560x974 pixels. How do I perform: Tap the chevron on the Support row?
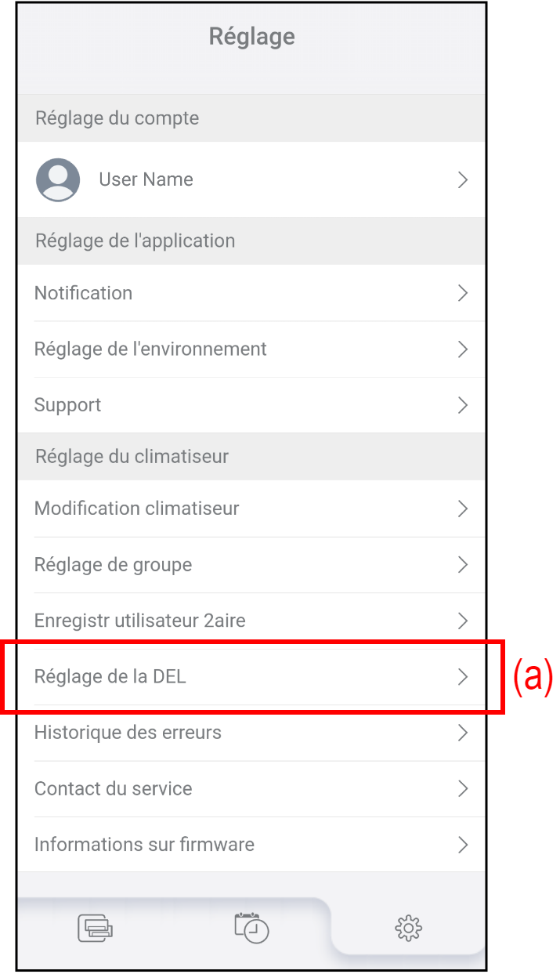[463, 405]
